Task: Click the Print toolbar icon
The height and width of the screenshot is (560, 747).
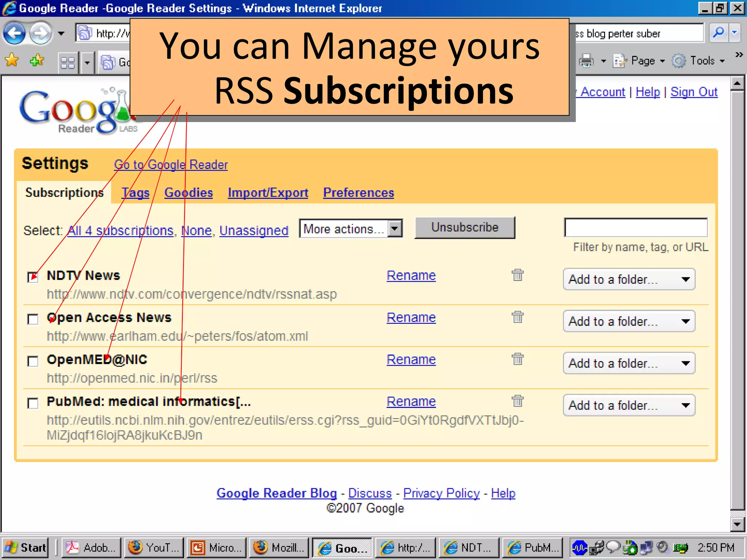Action: (x=586, y=61)
